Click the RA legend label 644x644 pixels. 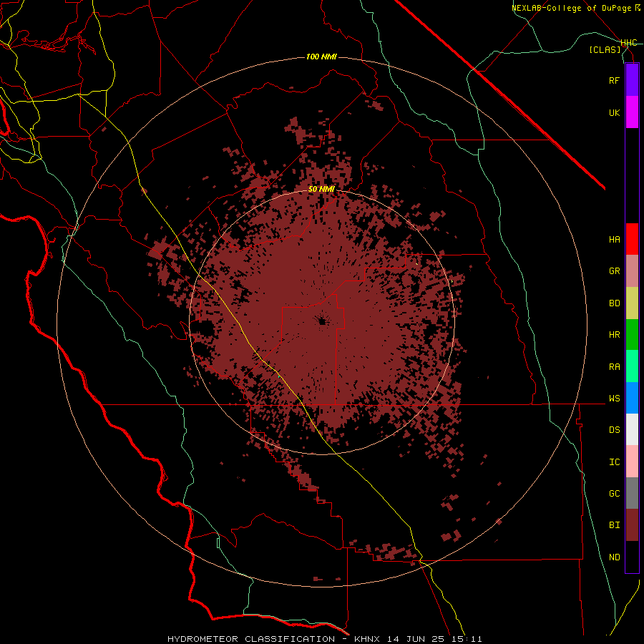click(614, 367)
